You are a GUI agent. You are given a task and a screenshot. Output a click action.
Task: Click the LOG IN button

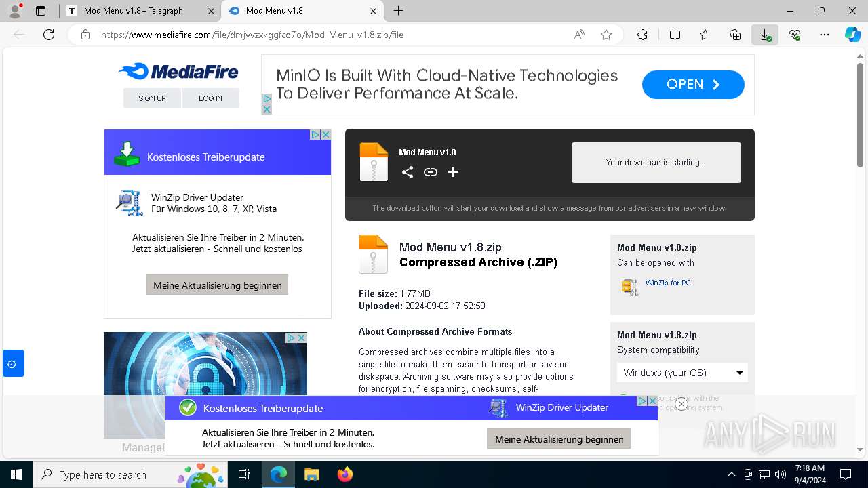210,98
